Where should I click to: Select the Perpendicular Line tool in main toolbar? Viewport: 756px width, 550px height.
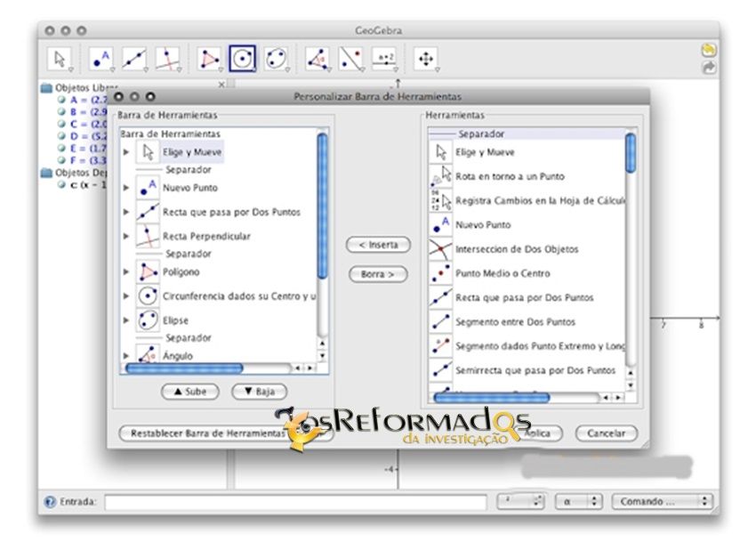click(x=168, y=59)
